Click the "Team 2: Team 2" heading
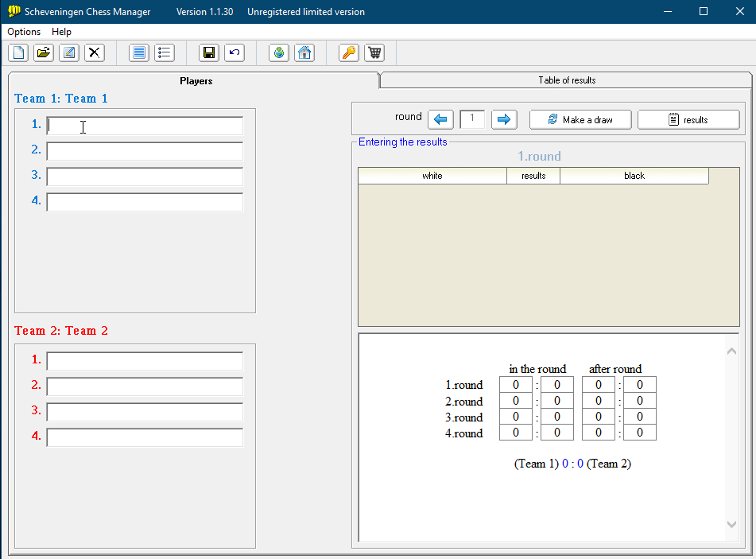This screenshot has width=756, height=559. (x=61, y=331)
